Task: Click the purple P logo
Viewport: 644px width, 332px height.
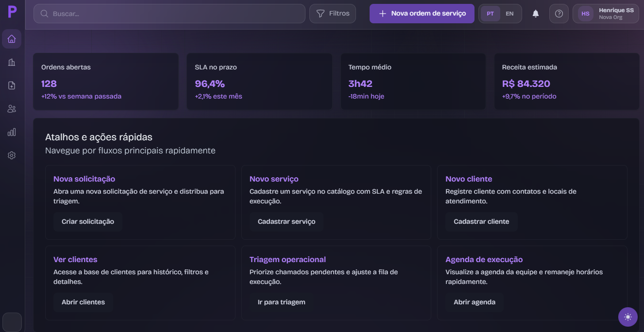Action: point(12,12)
